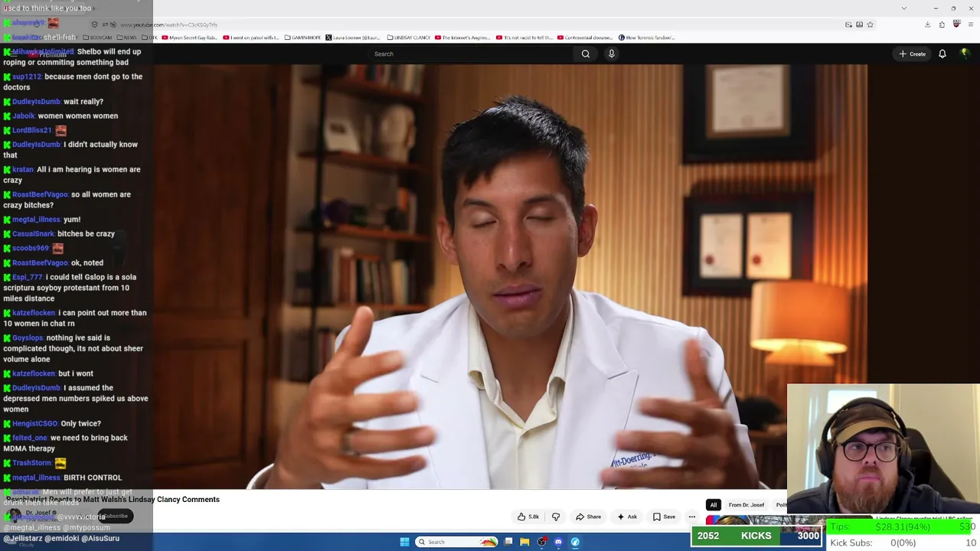Image resolution: width=980 pixels, height=551 pixels.
Task: Bookmark this page with the star icon
Action: point(870,24)
